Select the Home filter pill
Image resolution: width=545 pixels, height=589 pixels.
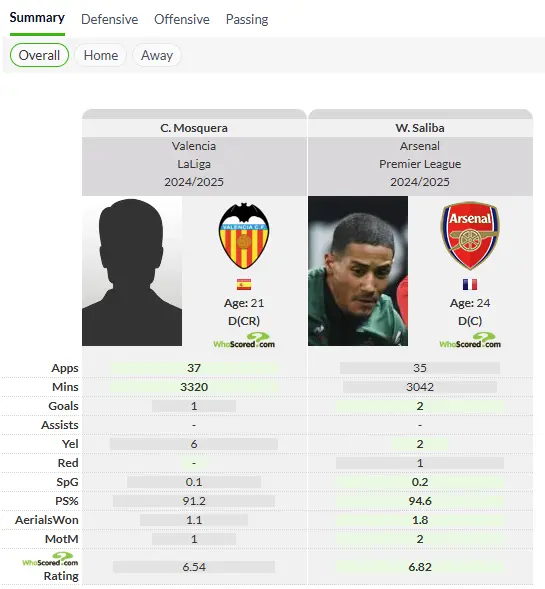tap(101, 55)
